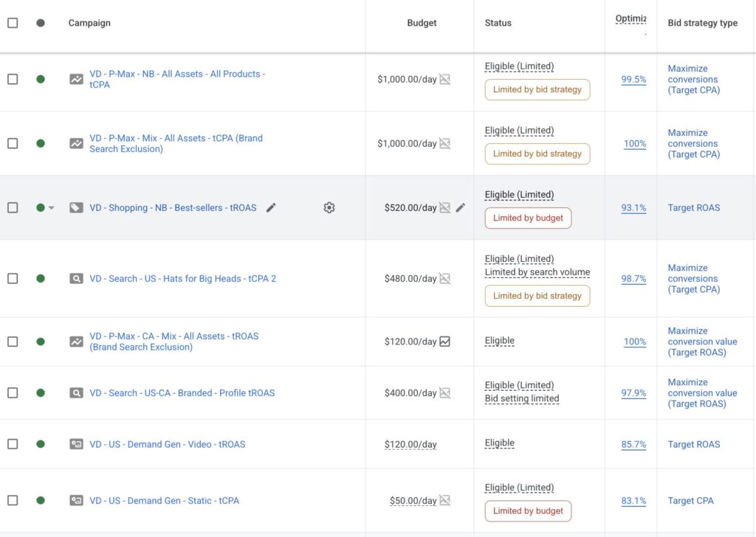Open Target CPA bid strategy of Demand Gen Static
Image resolution: width=756 pixels, height=537 pixels.
click(690, 500)
